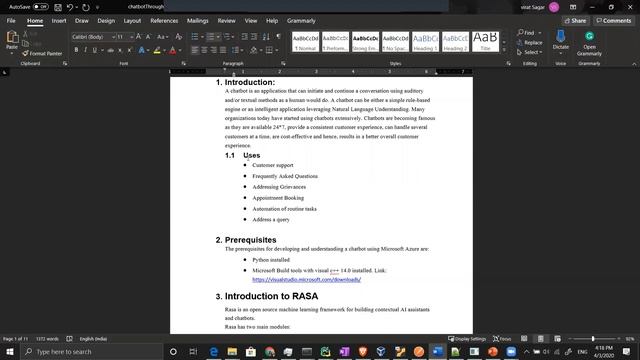
Task: Open the Change Case dropdown
Action: pos(162,37)
